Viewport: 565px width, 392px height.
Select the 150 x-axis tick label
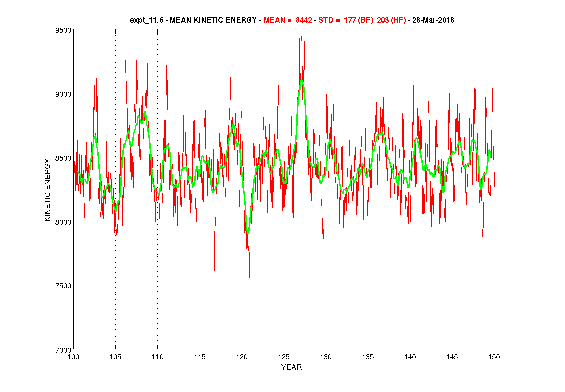pyautogui.click(x=494, y=357)
